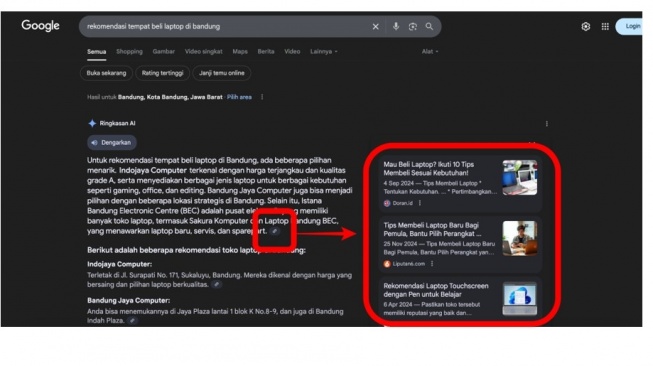Screen dimensions: 653x366
Task: Click Indojaya Computer: heading text
Action: pos(120,264)
